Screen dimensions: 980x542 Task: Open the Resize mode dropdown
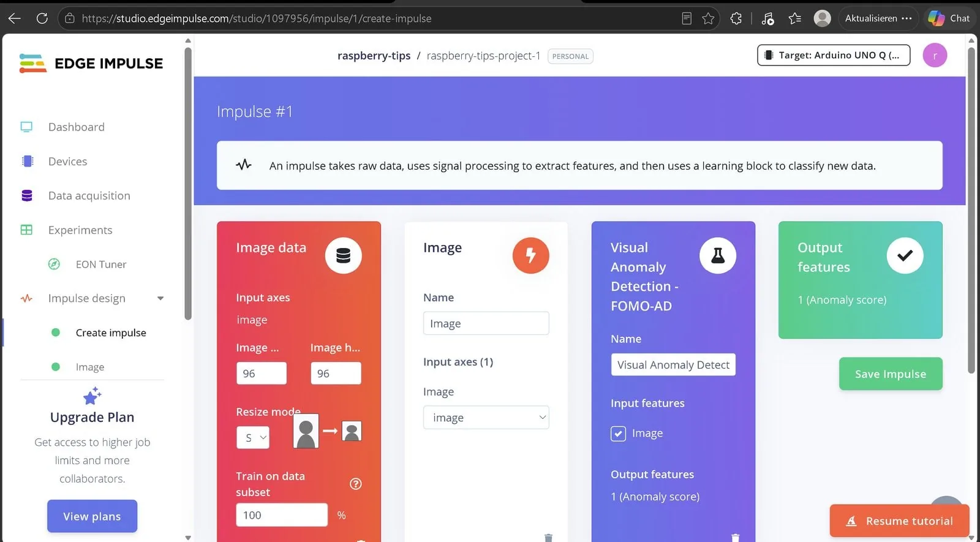coord(253,437)
